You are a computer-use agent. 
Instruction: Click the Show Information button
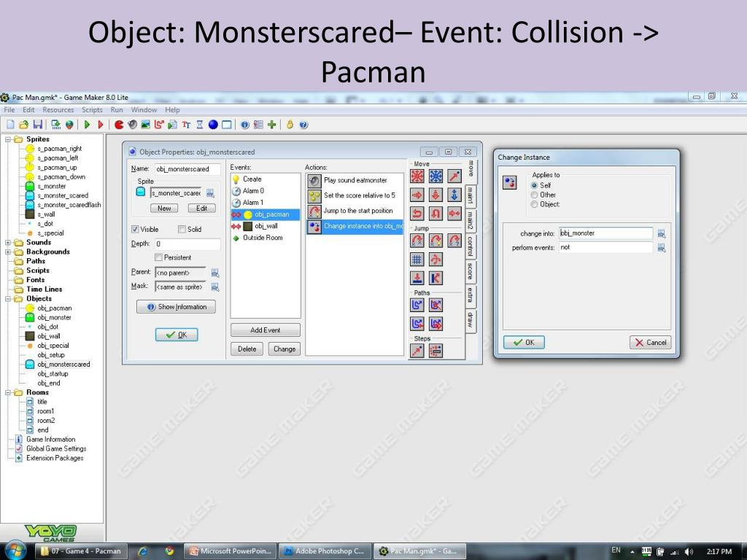(177, 307)
